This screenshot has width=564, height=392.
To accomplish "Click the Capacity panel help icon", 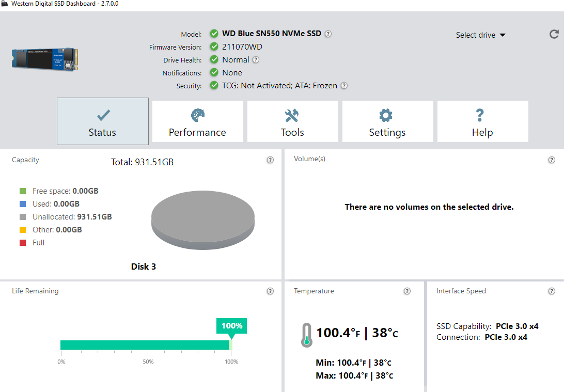I will 270,160.
